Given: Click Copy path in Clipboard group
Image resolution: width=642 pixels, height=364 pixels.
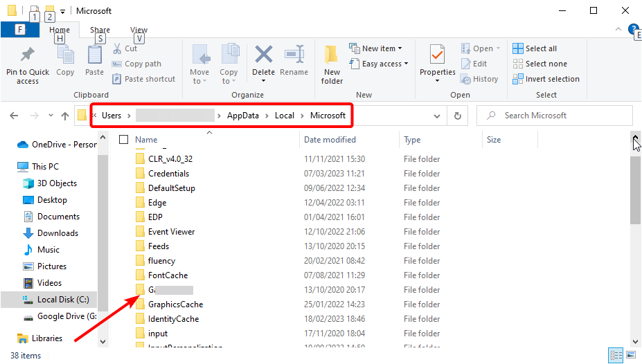Looking at the screenshot, I should tap(136, 64).
